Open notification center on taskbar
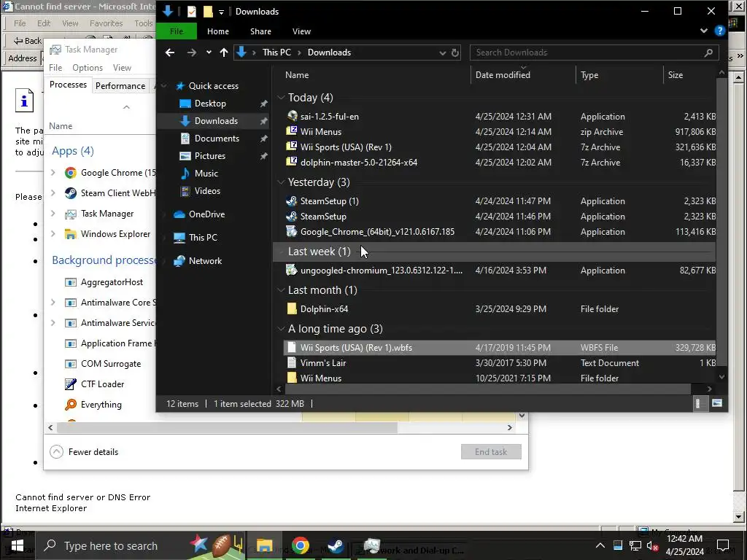747x560 pixels. (x=723, y=545)
